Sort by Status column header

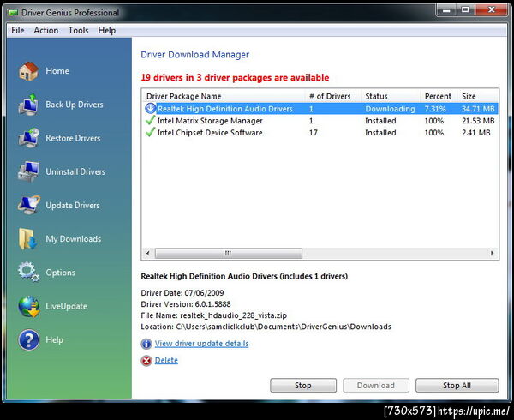391,96
